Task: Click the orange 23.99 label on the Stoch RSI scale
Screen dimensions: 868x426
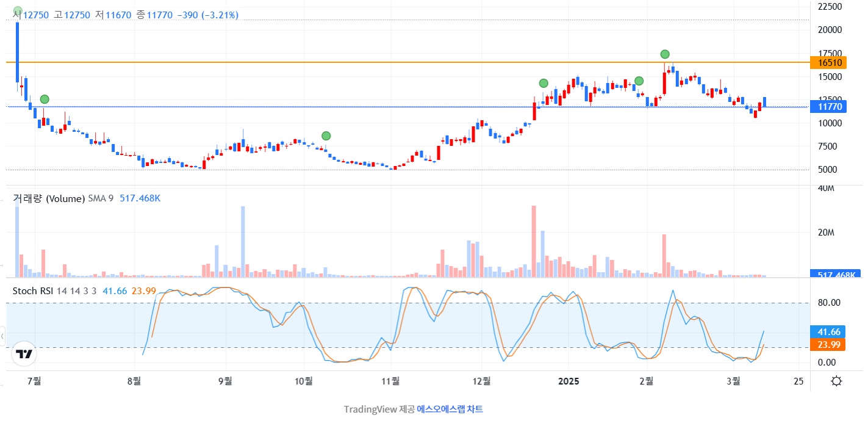Action: coord(828,345)
